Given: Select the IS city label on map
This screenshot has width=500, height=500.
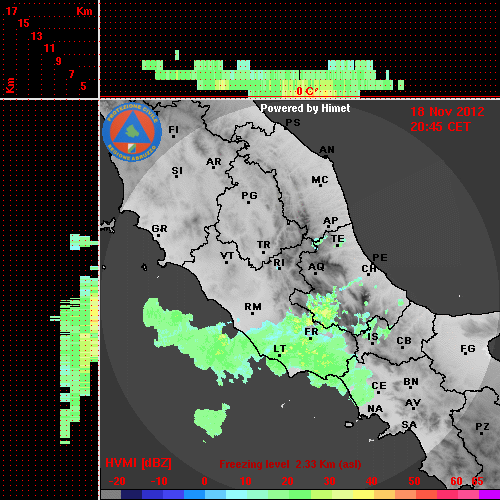Looking at the screenshot, I should coord(373,336).
